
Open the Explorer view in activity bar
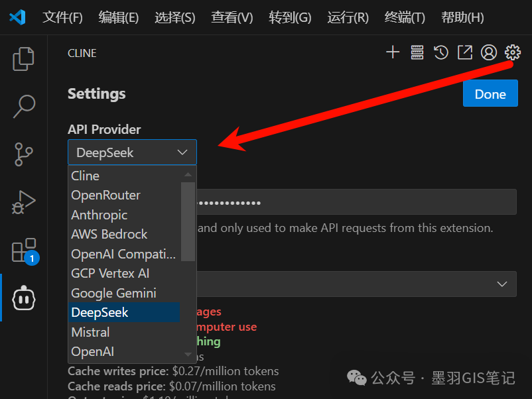pos(23,59)
